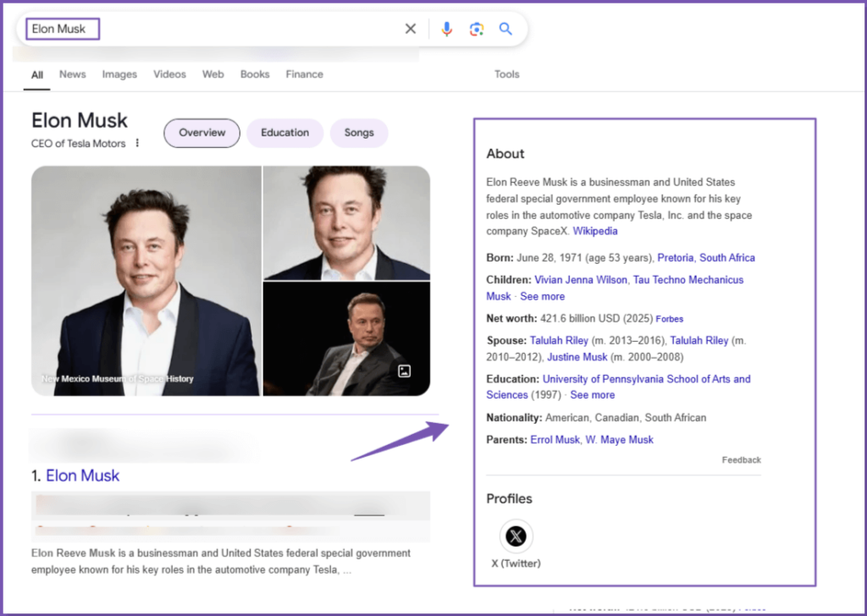867x616 pixels.
Task: Expand Education details via See more
Action: (593, 394)
